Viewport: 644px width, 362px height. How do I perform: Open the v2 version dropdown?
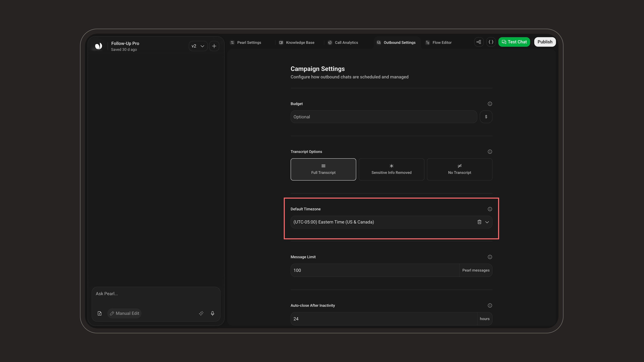[x=198, y=46]
